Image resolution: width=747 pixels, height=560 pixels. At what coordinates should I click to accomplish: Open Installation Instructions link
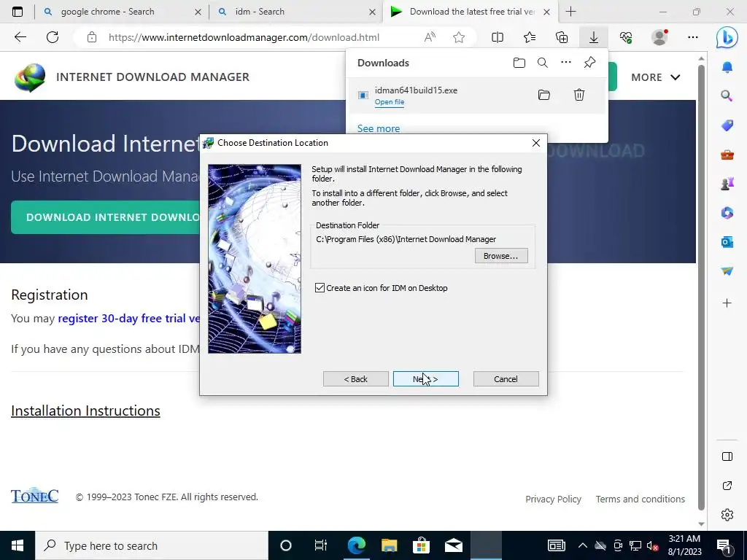click(x=85, y=411)
